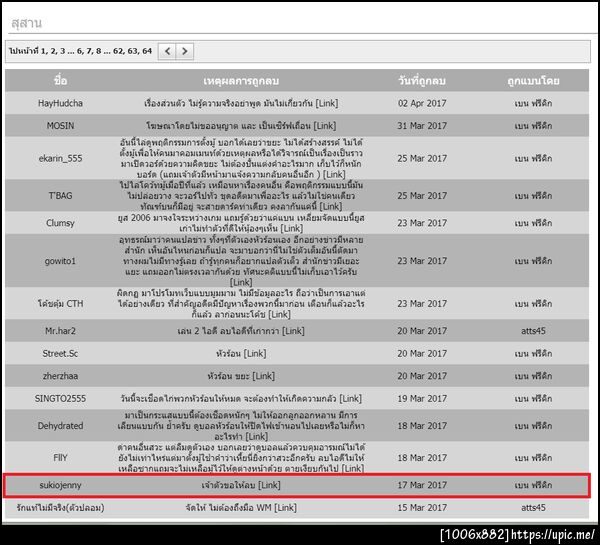Click the date 17 Mar 2017
Viewport: 600px width, 545px height.
422,485
